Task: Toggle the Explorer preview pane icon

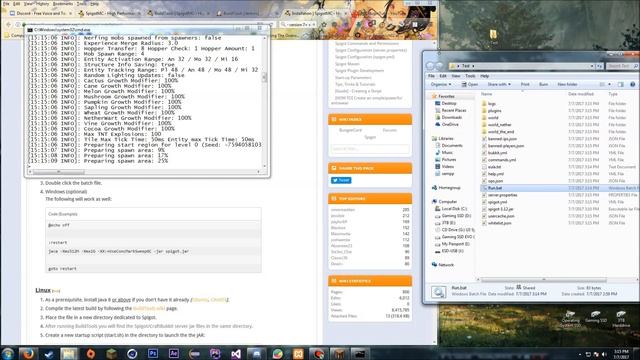Action: [x=621, y=84]
